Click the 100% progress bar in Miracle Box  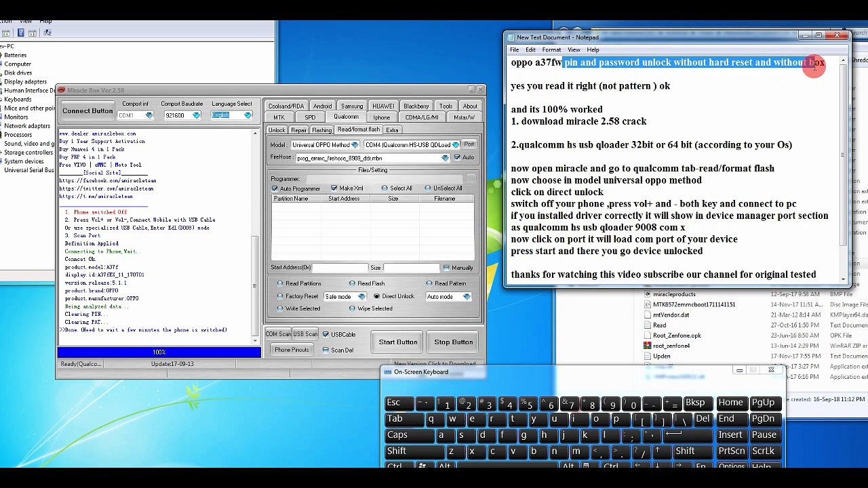click(x=159, y=352)
